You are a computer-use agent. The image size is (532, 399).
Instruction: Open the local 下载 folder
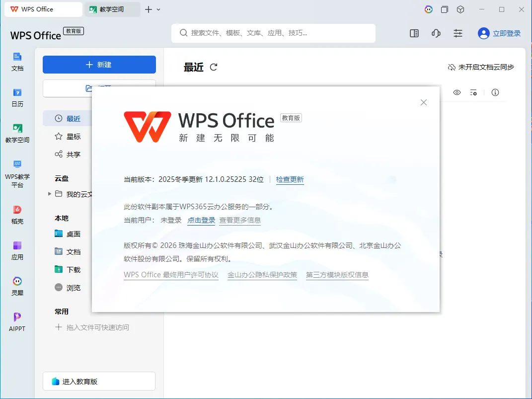tap(67, 270)
